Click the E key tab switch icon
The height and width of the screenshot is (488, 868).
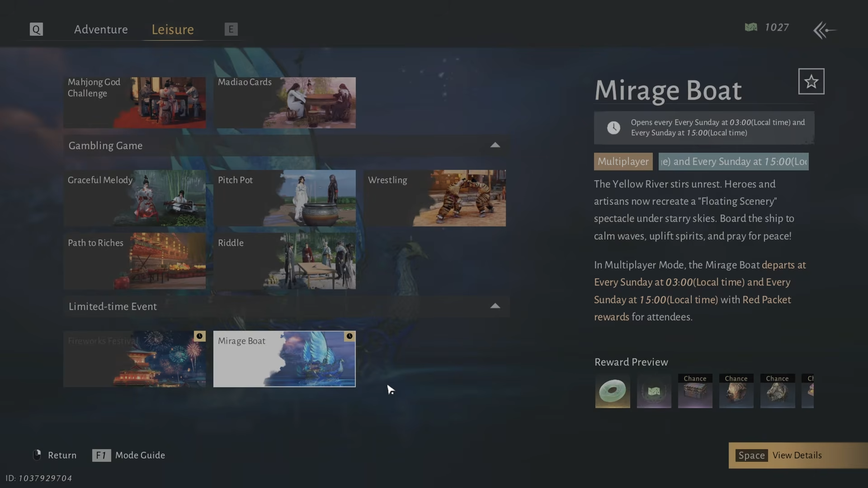[x=231, y=29]
